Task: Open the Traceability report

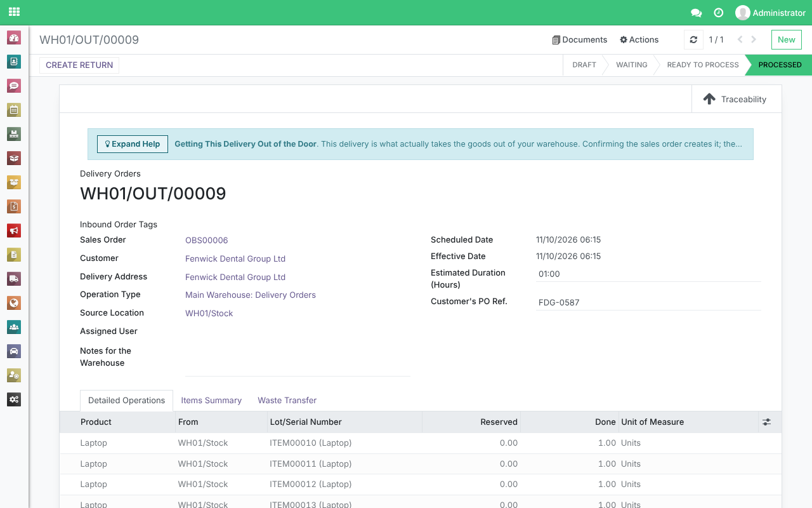Action: (737, 99)
